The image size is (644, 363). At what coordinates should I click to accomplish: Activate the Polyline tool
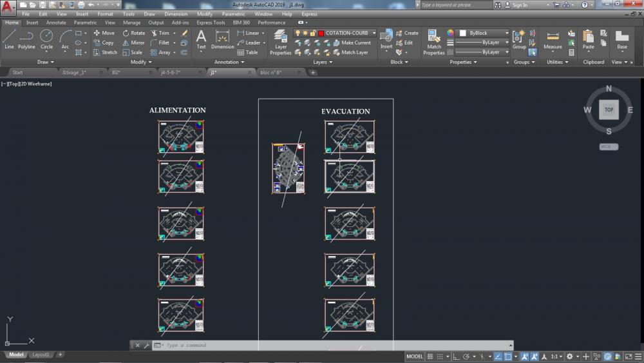pyautogui.click(x=26, y=39)
